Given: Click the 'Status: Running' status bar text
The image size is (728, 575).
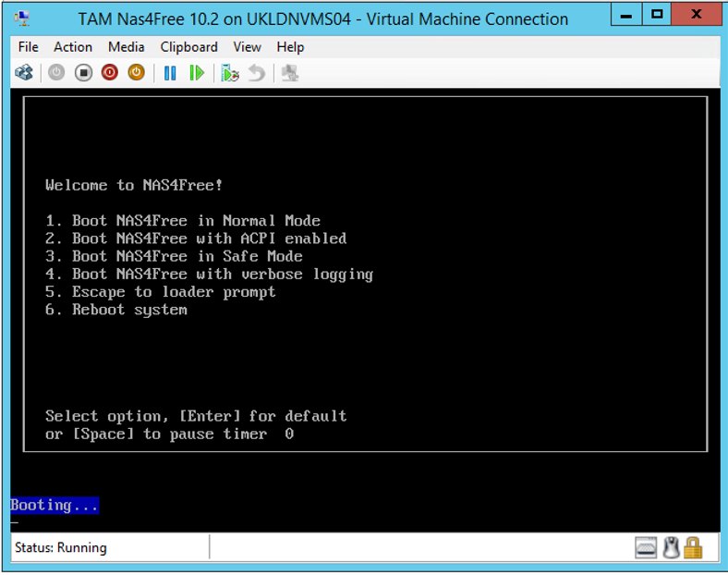Looking at the screenshot, I should pos(61,547).
